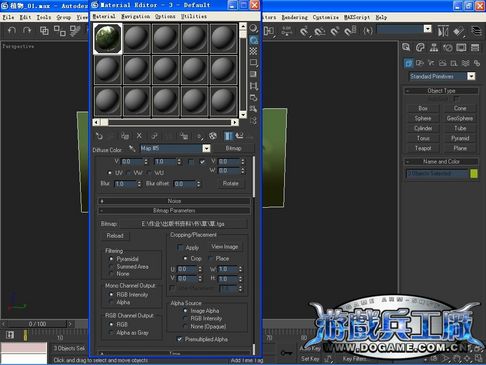Open the named selection sets dropdown
Screen dimensions: 486x365
pos(428,29)
